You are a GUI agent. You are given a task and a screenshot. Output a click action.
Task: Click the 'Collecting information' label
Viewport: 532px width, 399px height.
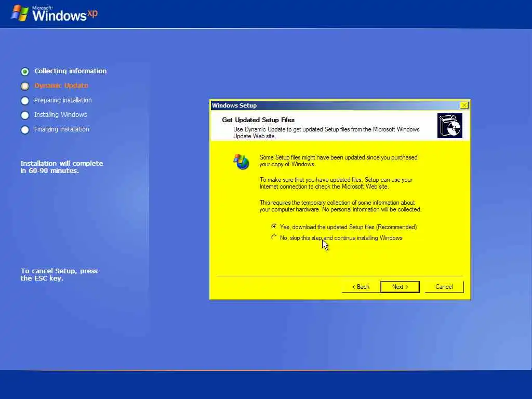[x=70, y=71]
